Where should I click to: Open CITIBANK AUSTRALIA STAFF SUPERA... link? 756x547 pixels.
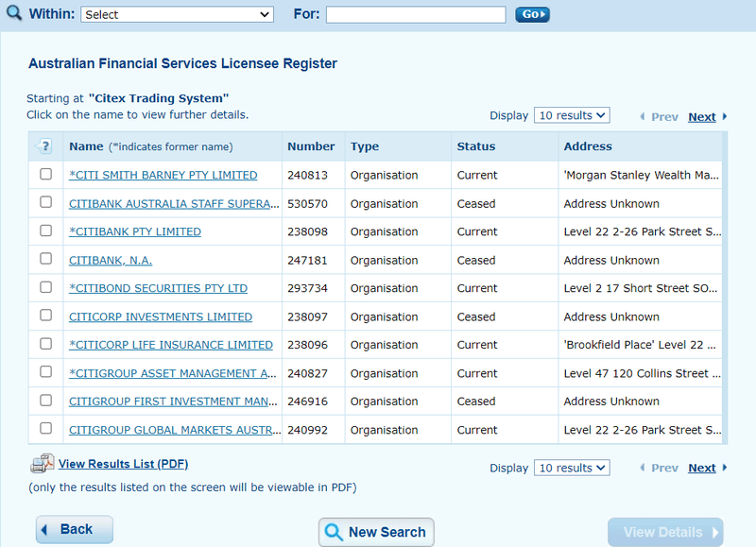pyautogui.click(x=174, y=203)
